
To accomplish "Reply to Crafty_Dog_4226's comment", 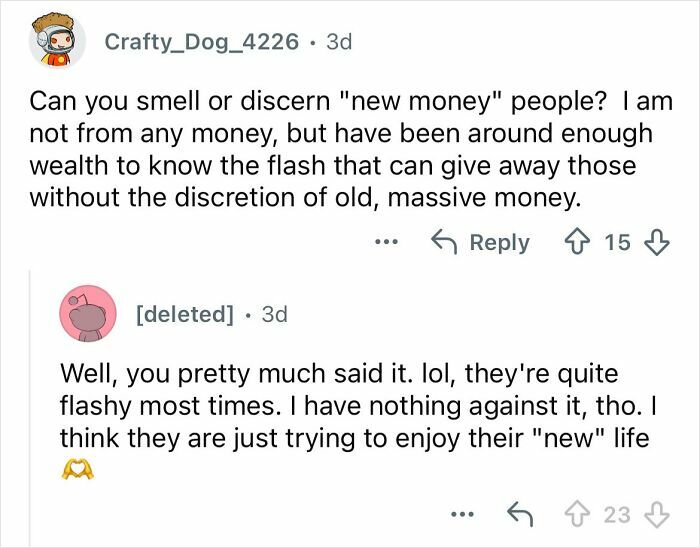I will click(x=481, y=242).
